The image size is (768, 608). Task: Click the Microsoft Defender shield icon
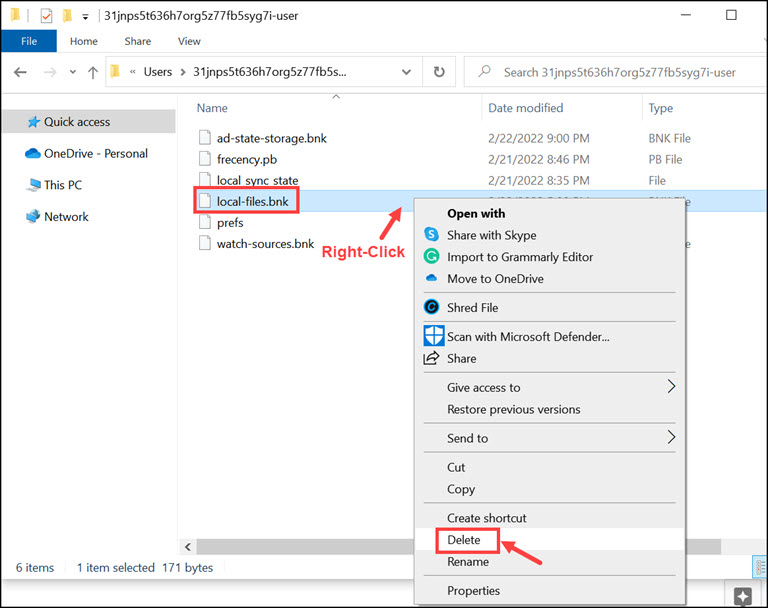(433, 337)
